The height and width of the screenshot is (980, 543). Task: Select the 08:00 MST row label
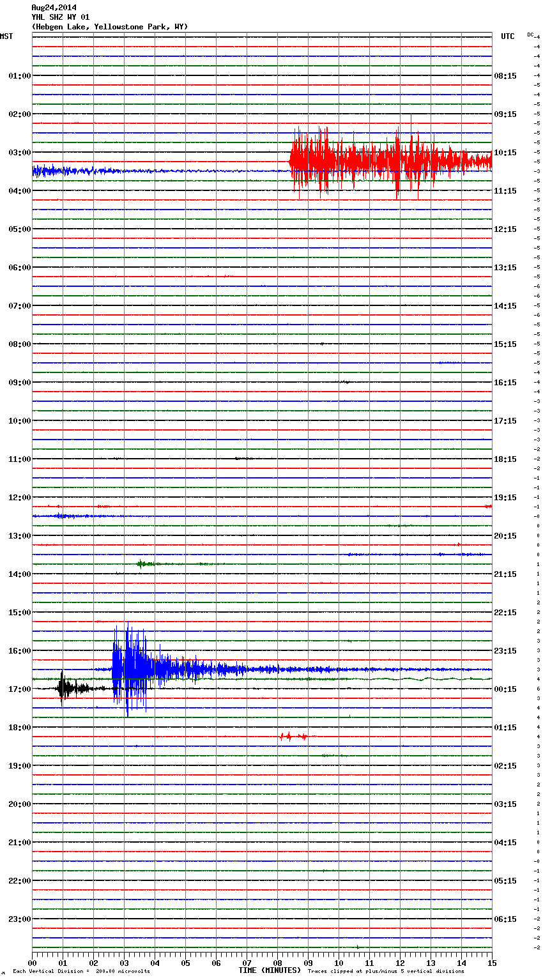(19, 344)
